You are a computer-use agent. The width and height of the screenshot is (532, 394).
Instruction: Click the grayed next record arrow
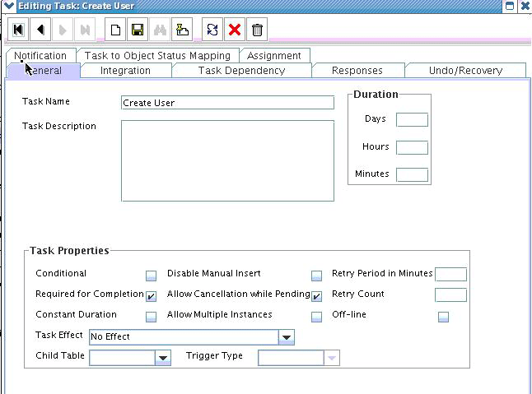point(63,30)
